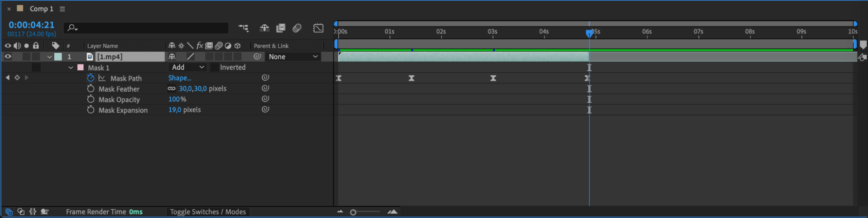Screen dimensions: 868x218
Task: Select the Comp 1 timeline tab
Action: pyautogui.click(x=41, y=9)
